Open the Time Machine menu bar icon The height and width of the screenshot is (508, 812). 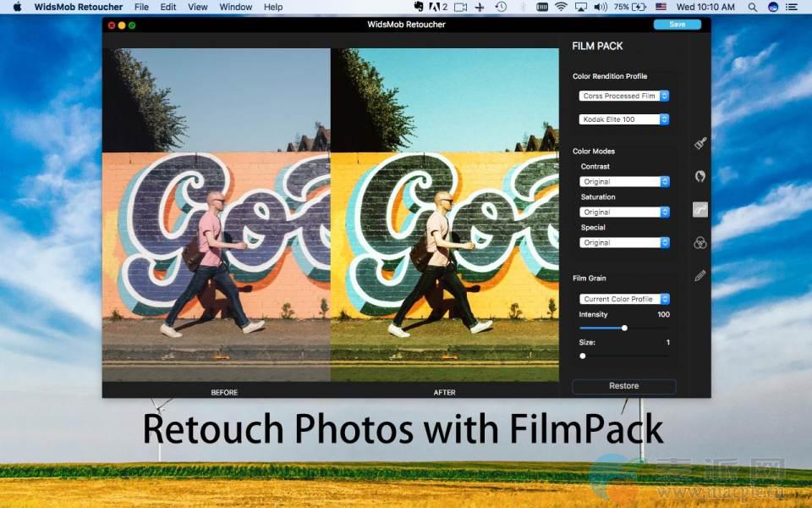pyautogui.click(x=501, y=7)
